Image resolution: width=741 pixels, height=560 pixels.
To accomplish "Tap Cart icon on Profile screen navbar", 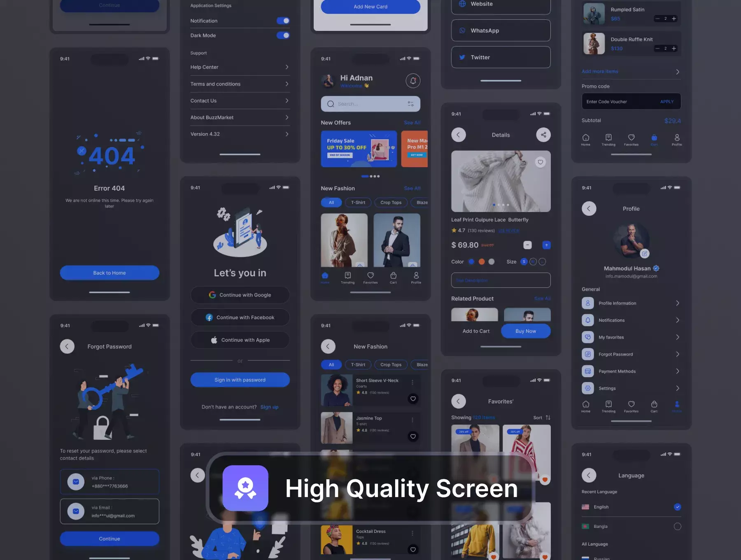I will pyautogui.click(x=654, y=406).
